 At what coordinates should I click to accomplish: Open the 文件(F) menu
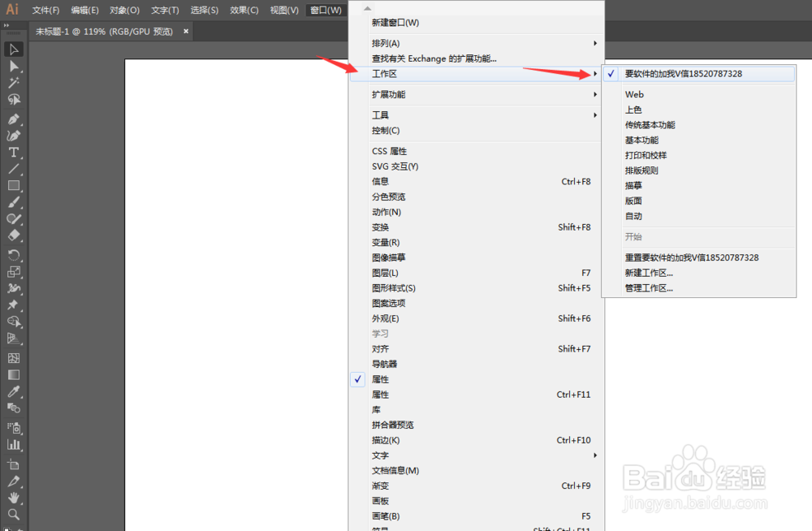(45, 11)
